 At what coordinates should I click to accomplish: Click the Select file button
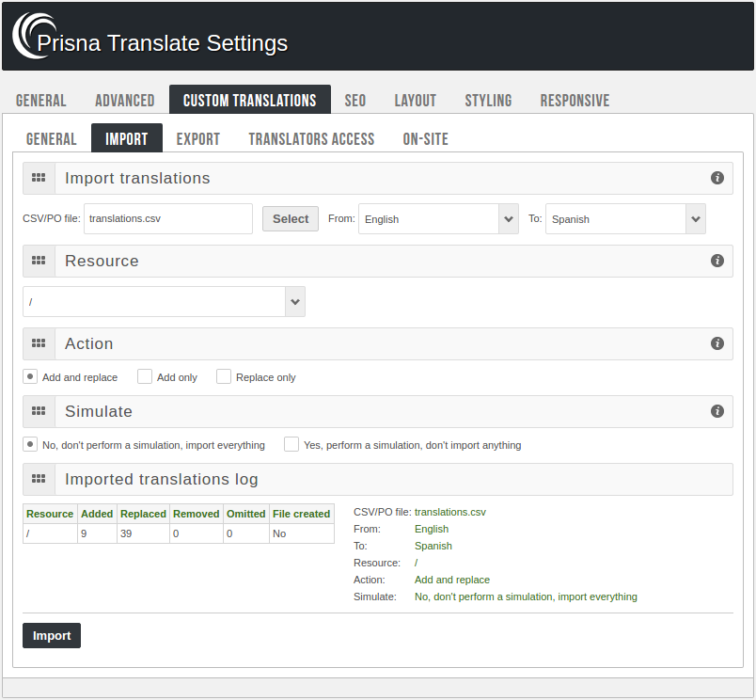click(x=291, y=219)
